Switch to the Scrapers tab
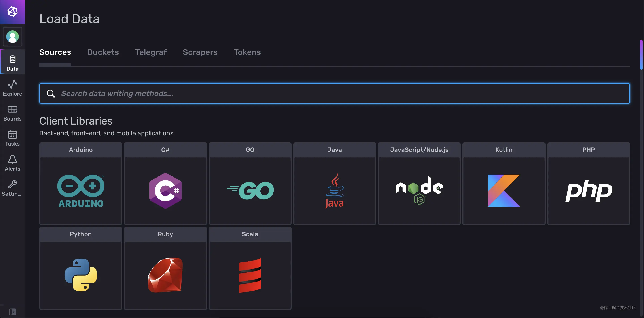 click(200, 52)
